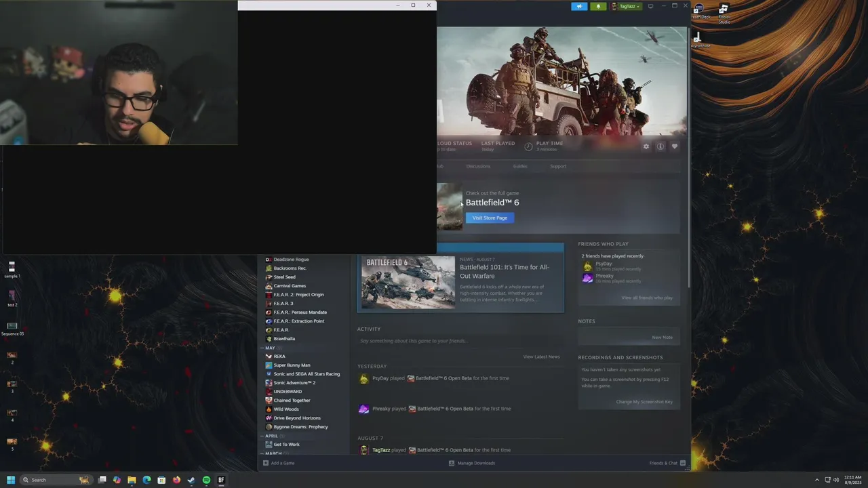Select Sonic and SEGA All Stars Racing

pos(307,373)
